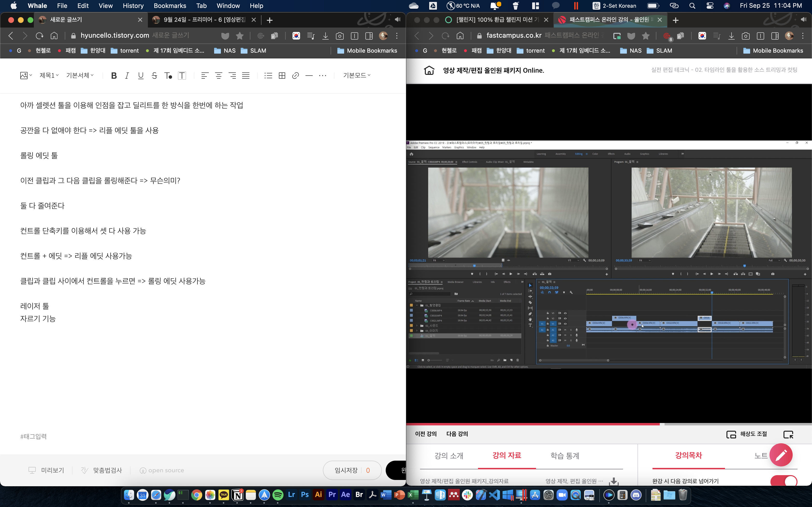The width and height of the screenshot is (812, 507).
Task: Expand the 기본모드 editor mode dropdown
Action: pos(356,75)
